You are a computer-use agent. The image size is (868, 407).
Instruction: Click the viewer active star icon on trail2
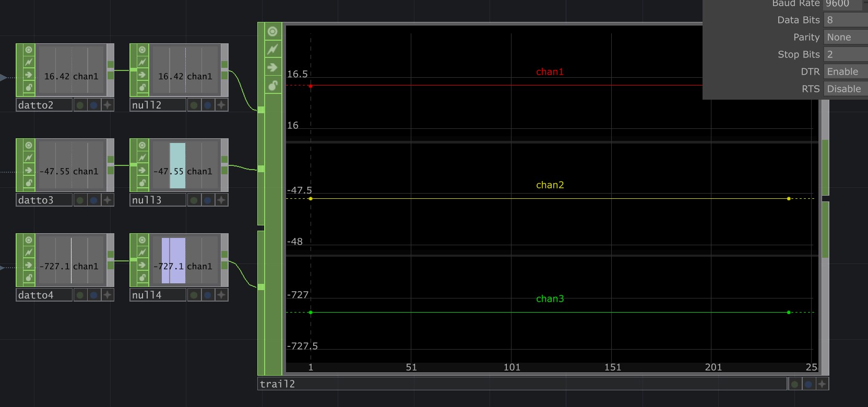click(x=822, y=384)
